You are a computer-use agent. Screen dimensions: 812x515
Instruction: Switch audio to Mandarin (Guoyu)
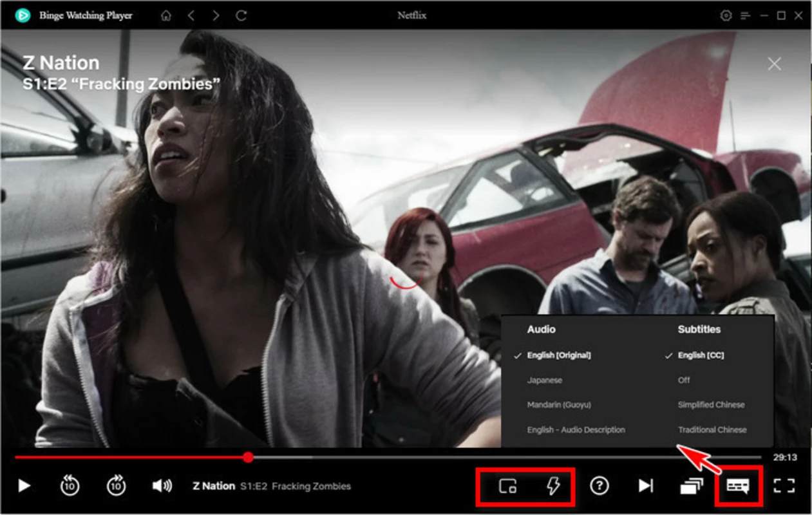click(x=559, y=405)
